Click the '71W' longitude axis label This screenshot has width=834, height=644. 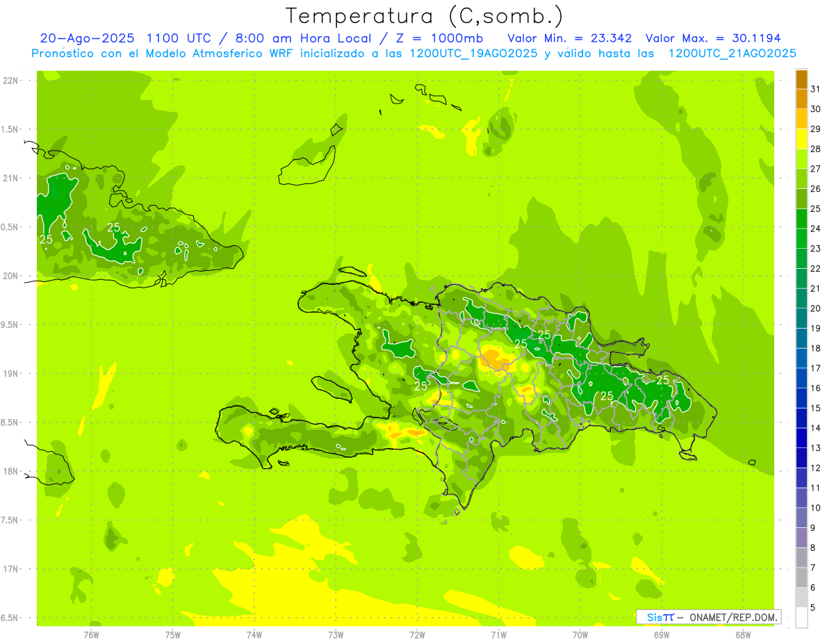click(498, 635)
